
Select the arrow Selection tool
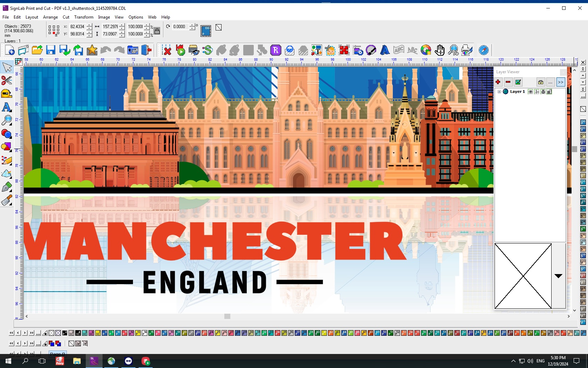click(7, 67)
